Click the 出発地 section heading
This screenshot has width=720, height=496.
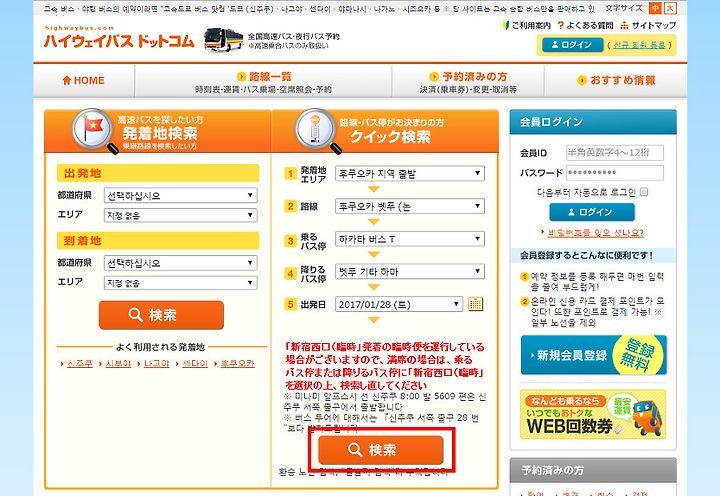158,173
